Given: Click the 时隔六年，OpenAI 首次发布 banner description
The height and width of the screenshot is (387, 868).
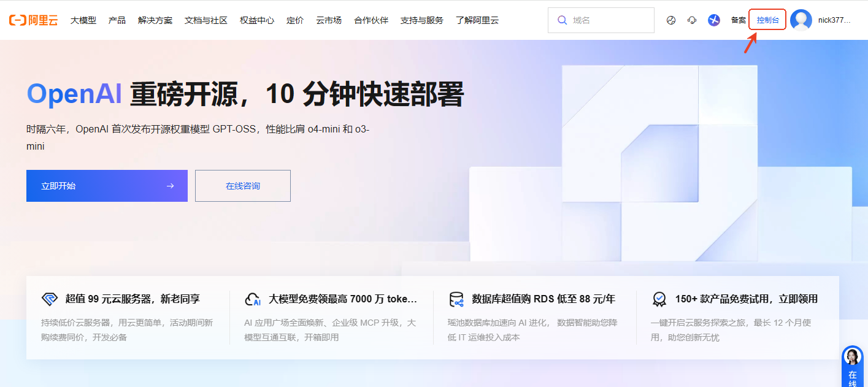Looking at the screenshot, I should pos(198,137).
